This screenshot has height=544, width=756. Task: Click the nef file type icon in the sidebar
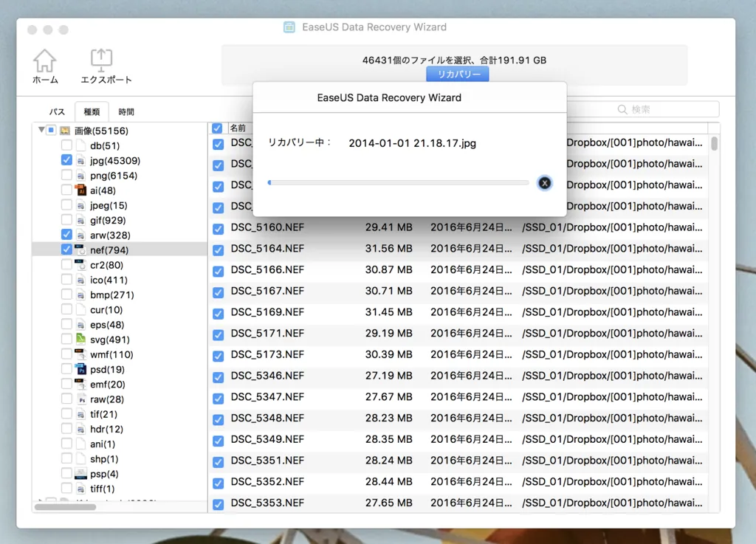pos(80,249)
